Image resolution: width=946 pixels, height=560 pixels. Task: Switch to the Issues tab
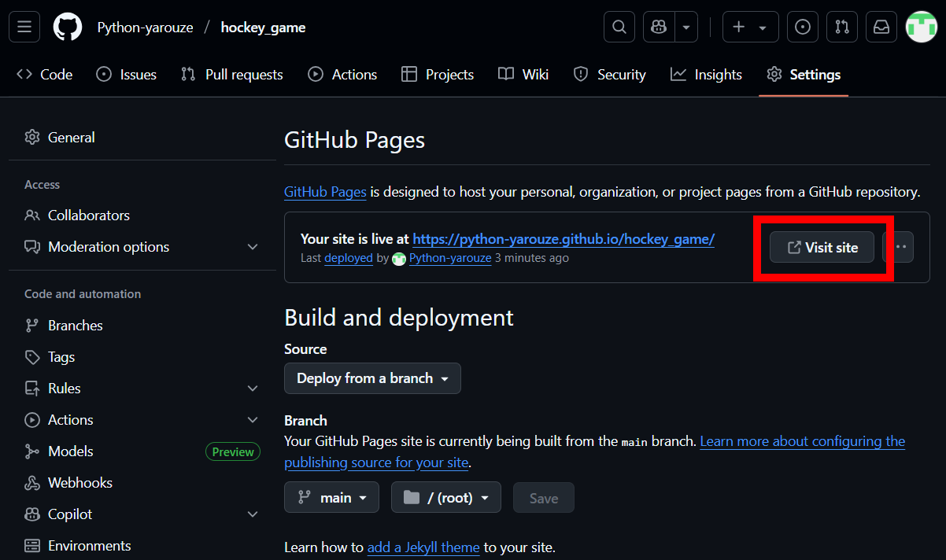126,75
